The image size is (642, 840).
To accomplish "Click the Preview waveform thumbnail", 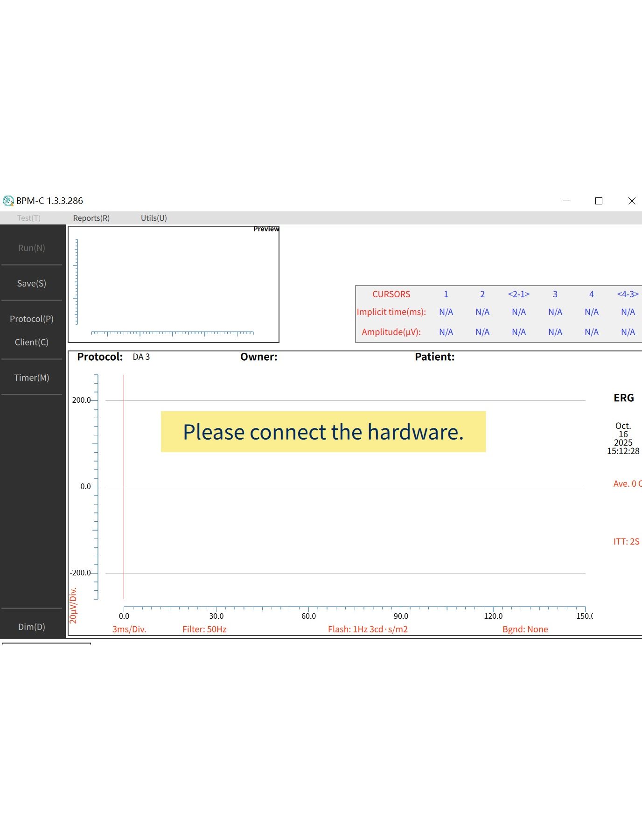I will pos(173,285).
